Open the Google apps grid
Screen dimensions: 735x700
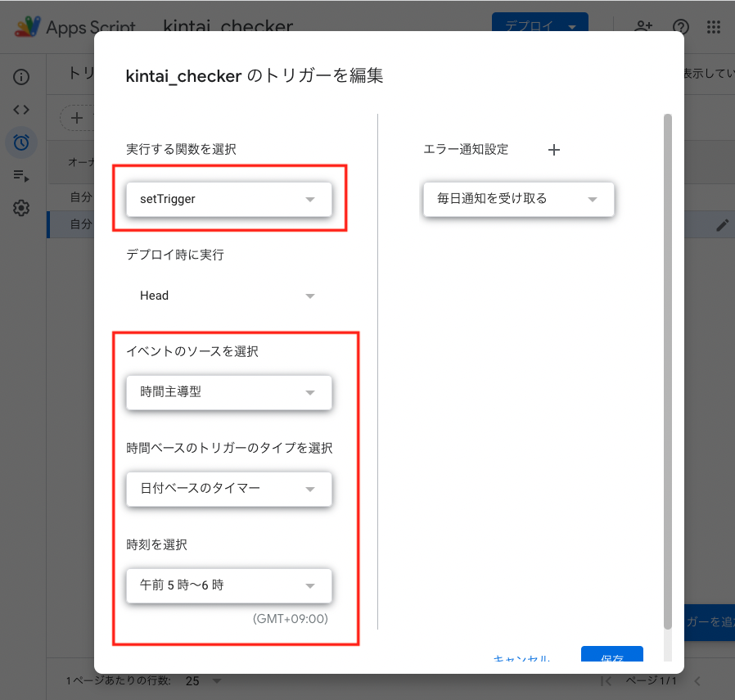pyautogui.click(x=714, y=27)
